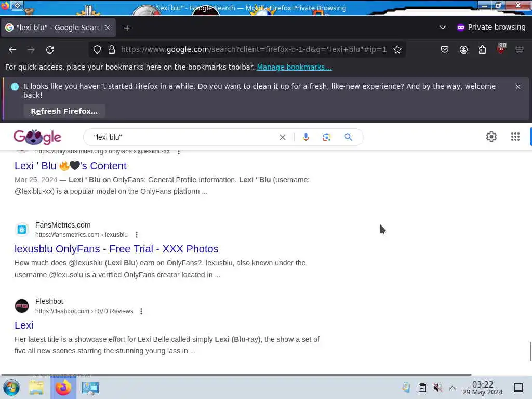Click the page vertical scrollbar thumb
532x399 pixels.
click(x=530, y=352)
